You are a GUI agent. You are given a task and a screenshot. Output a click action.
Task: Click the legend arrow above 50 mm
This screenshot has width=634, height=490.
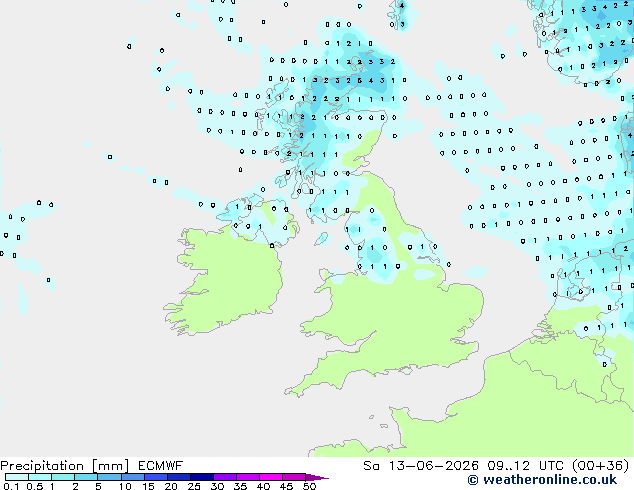coord(317,477)
